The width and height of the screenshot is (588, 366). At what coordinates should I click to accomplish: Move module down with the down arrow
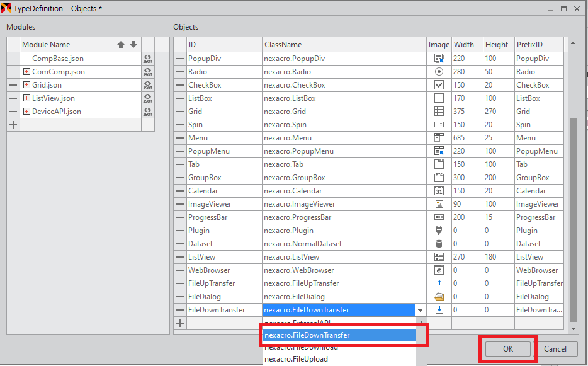(133, 45)
